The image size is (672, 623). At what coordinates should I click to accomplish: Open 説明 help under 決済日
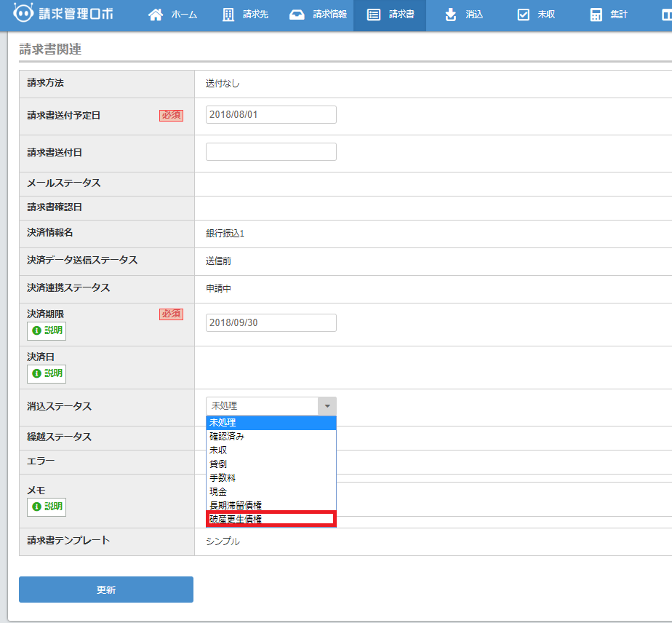coord(47,374)
